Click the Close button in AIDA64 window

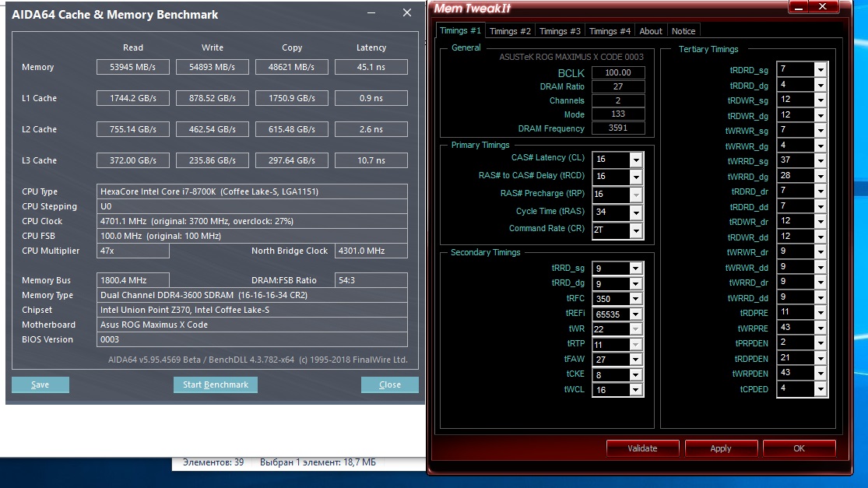pyautogui.click(x=390, y=384)
